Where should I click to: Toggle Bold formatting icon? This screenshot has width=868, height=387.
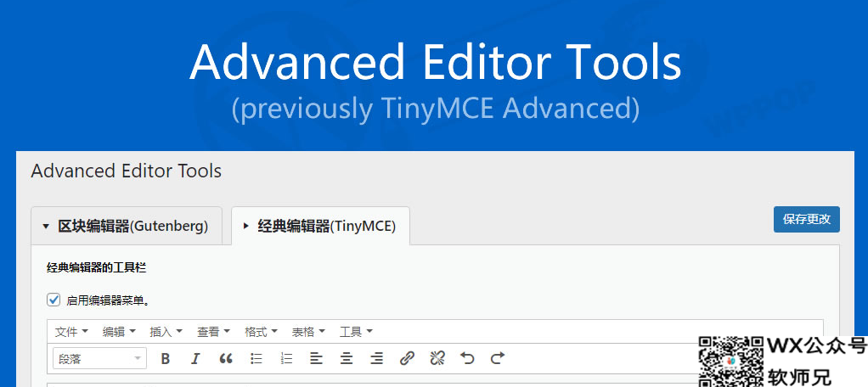click(x=165, y=358)
